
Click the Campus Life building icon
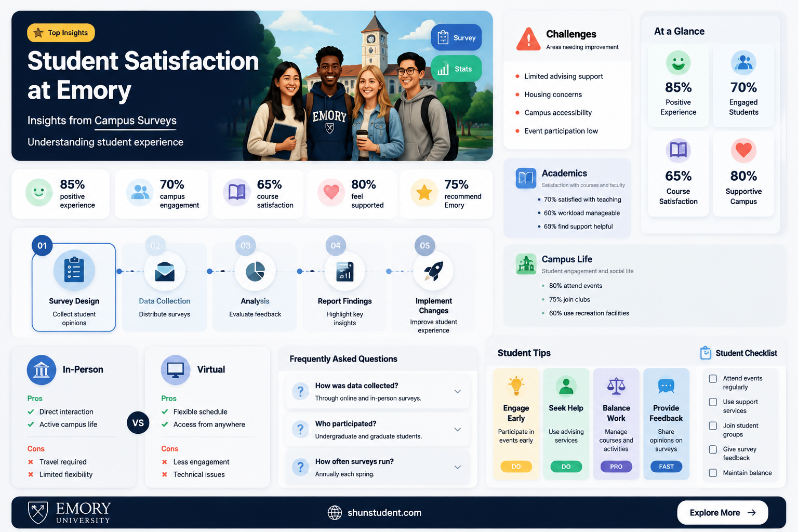[526, 264]
